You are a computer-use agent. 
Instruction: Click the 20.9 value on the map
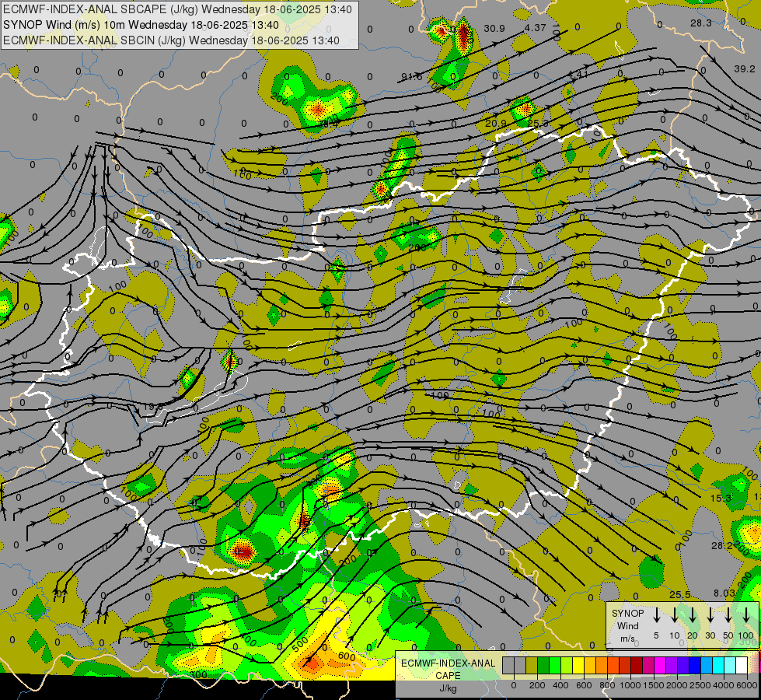(495, 124)
